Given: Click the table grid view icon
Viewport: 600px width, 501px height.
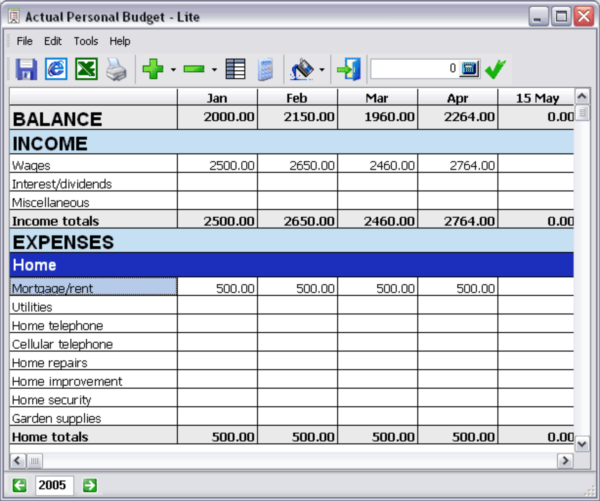Looking at the screenshot, I should tap(236, 69).
